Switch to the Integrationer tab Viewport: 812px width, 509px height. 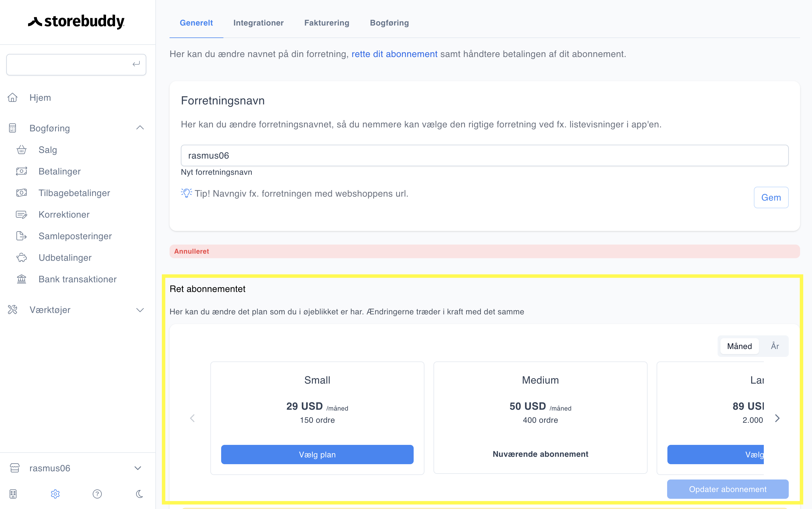(258, 23)
